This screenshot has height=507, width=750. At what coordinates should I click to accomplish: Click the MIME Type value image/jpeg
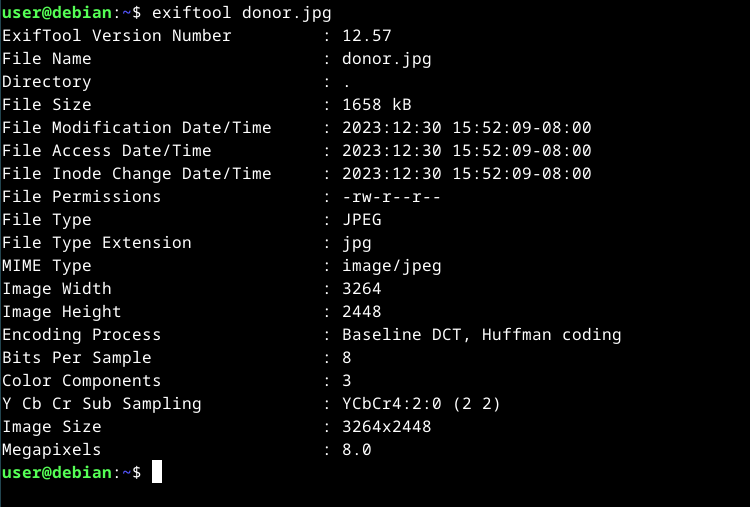(391, 266)
